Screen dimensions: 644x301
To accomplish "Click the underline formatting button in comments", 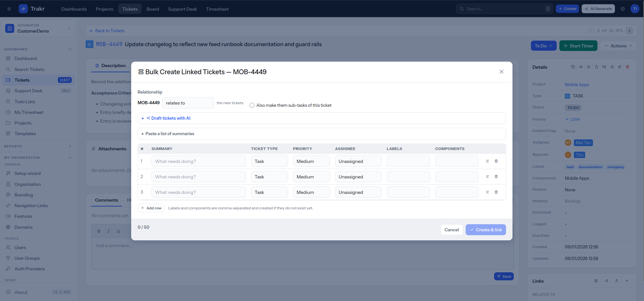I will pyautogui.click(x=118, y=231).
